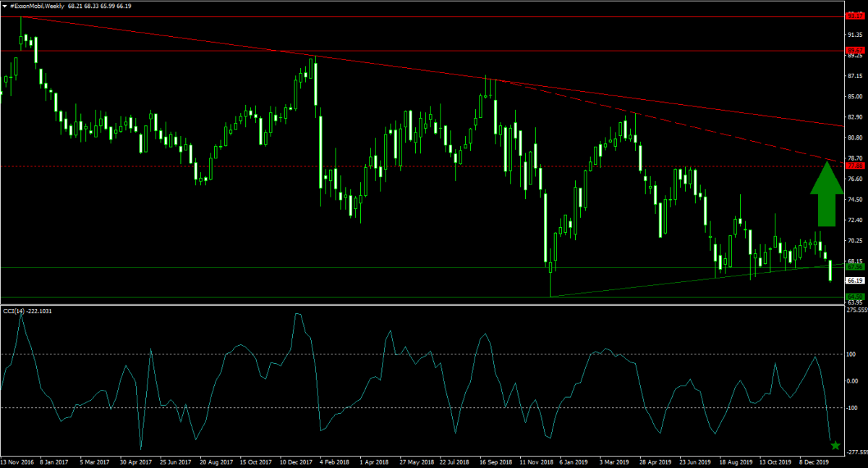Open the chart menu triangle beside #ExxonMobil

pyautogui.click(x=5, y=6)
